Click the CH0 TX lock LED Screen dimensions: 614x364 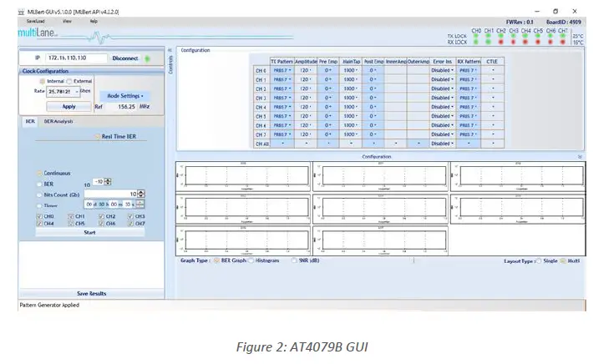pos(476,36)
